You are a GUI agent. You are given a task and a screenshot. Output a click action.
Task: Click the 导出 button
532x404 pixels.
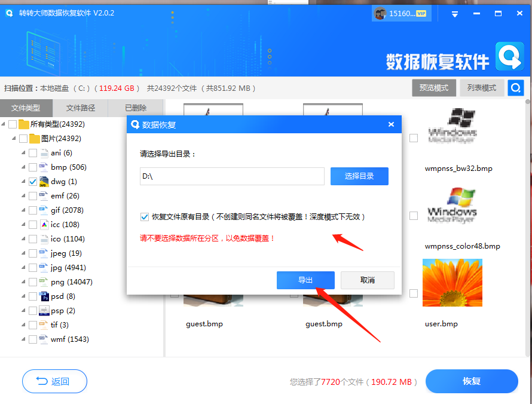[x=305, y=280]
